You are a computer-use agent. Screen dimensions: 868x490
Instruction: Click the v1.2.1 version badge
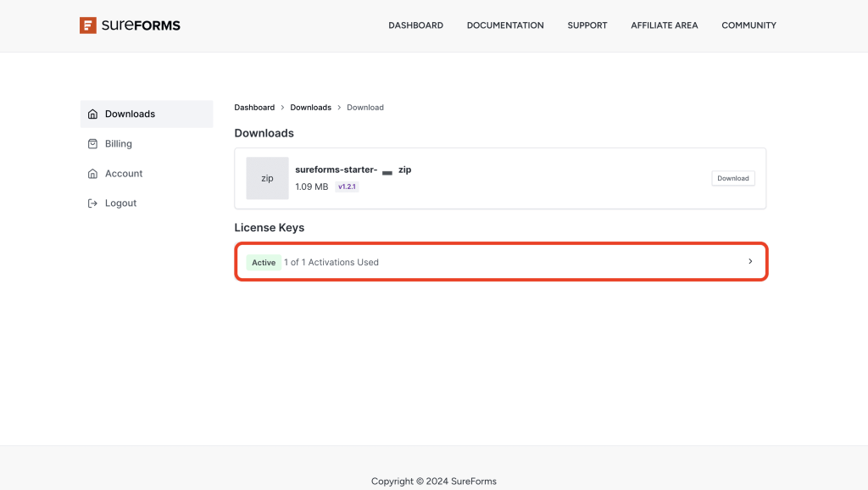tap(347, 186)
